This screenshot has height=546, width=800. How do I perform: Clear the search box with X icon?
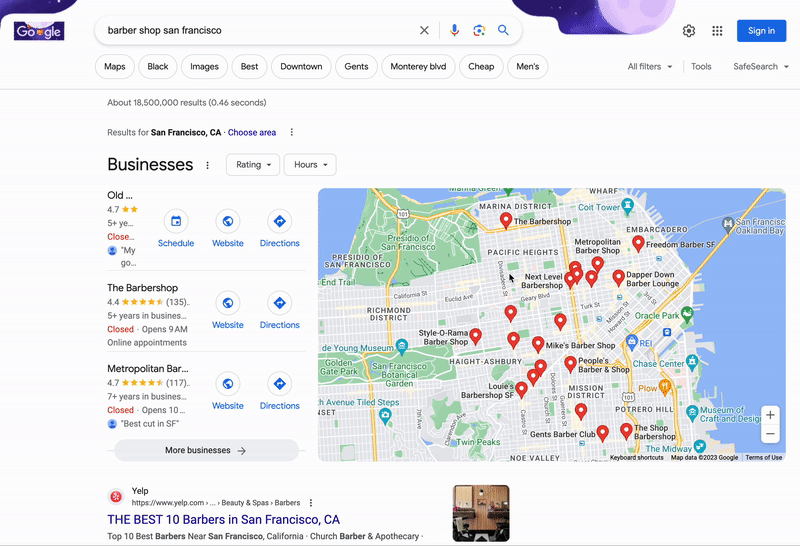[424, 31]
